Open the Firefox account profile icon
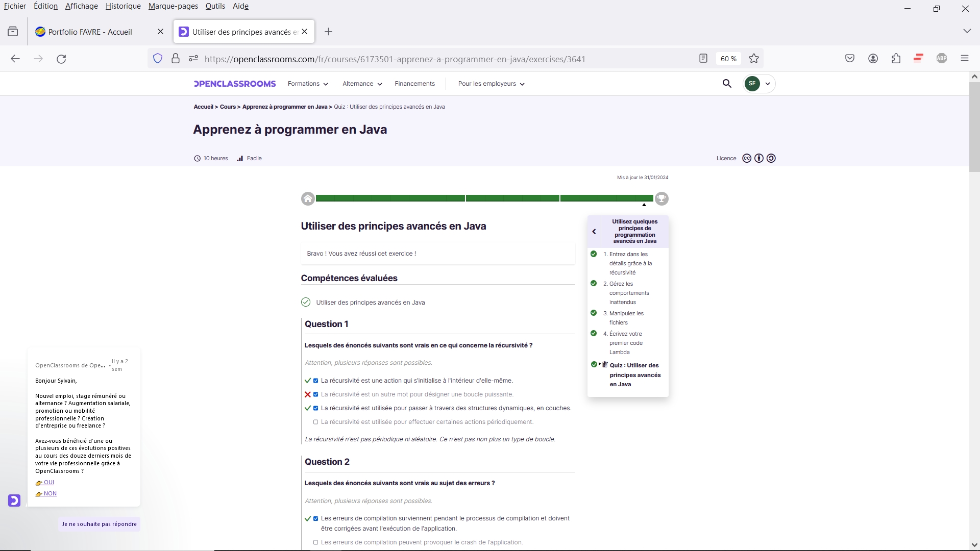The height and width of the screenshot is (551, 980). coord(873,58)
